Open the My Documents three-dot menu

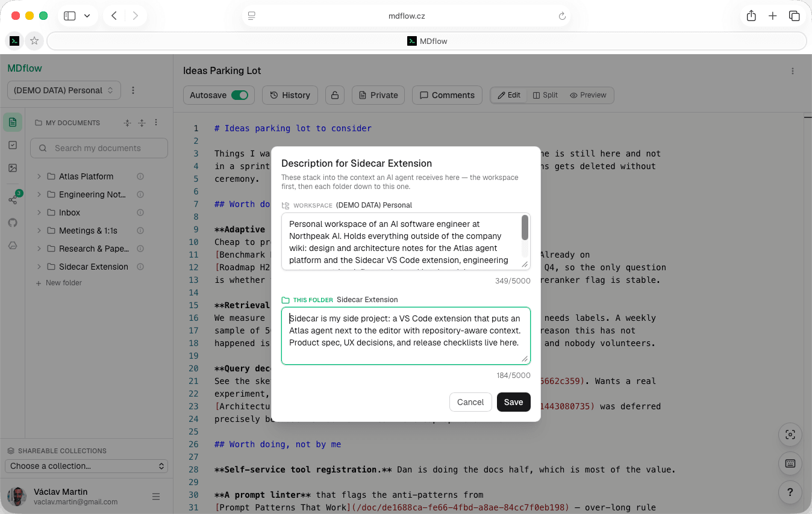pos(156,122)
